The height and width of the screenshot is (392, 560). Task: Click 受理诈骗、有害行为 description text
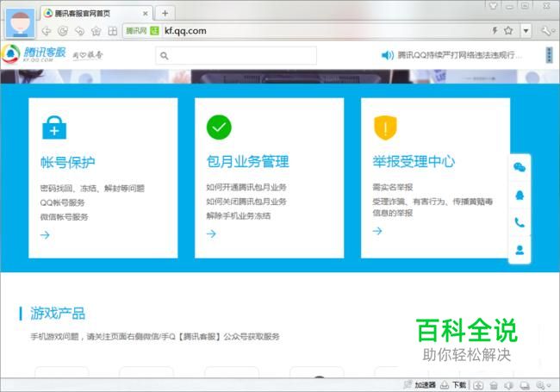pos(432,207)
